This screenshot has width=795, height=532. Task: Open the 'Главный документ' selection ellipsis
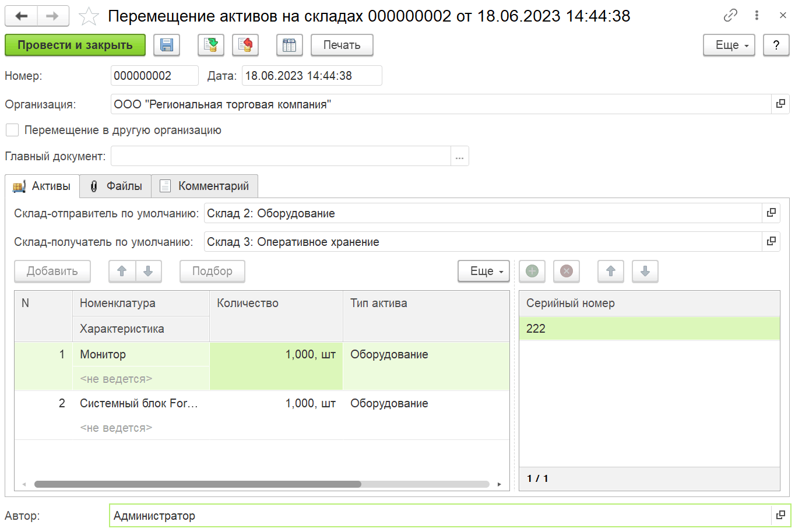(460, 156)
